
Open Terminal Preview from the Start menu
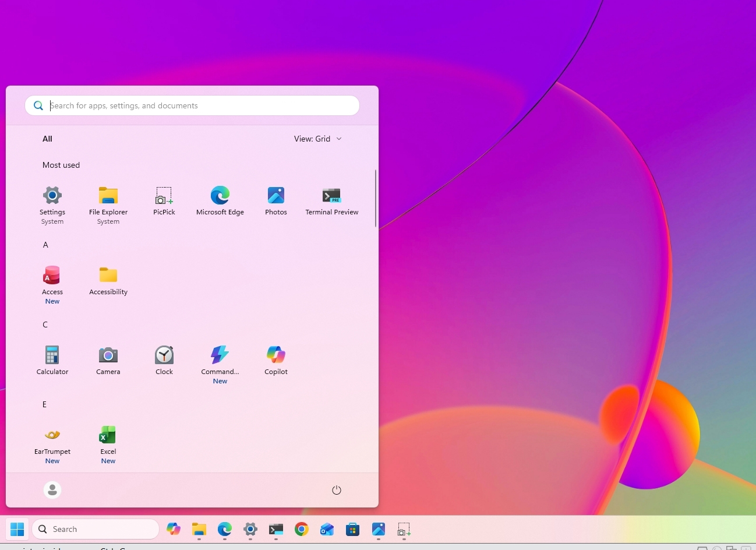[332, 201]
